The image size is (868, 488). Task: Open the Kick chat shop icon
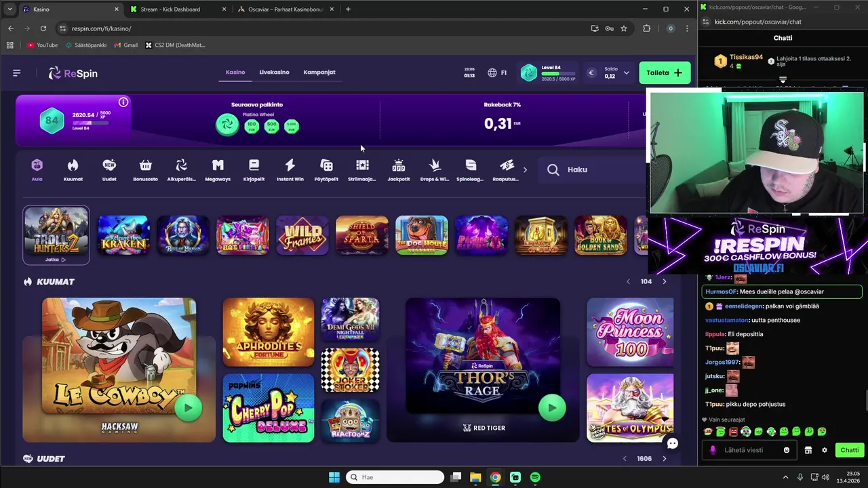click(808, 450)
